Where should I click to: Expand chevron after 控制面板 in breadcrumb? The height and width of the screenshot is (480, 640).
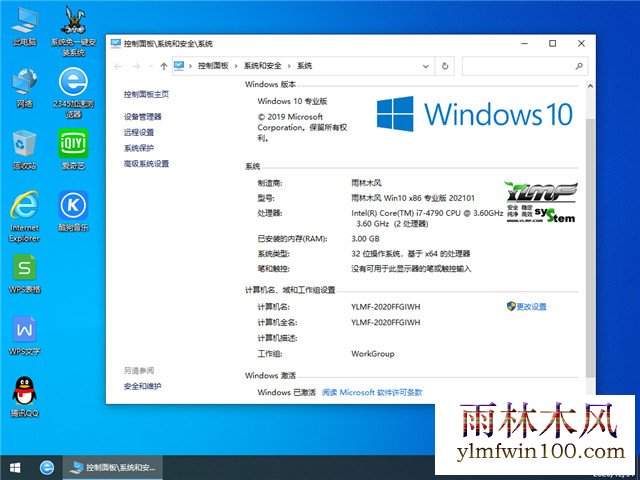(236, 66)
